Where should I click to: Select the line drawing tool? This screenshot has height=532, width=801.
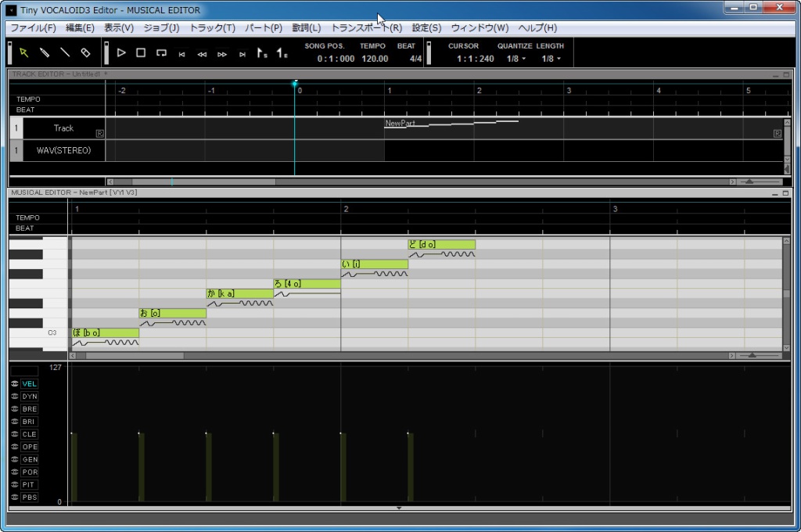point(65,52)
